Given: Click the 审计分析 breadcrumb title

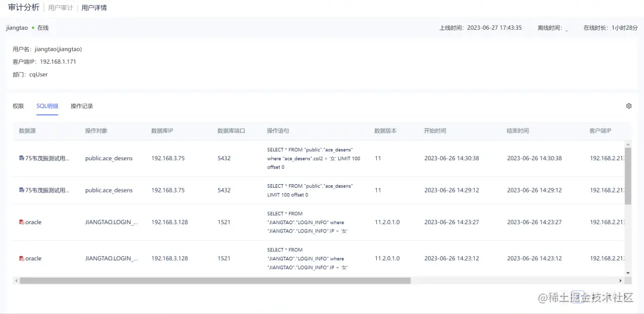Looking at the screenshot, I should (x=24, y=7).
